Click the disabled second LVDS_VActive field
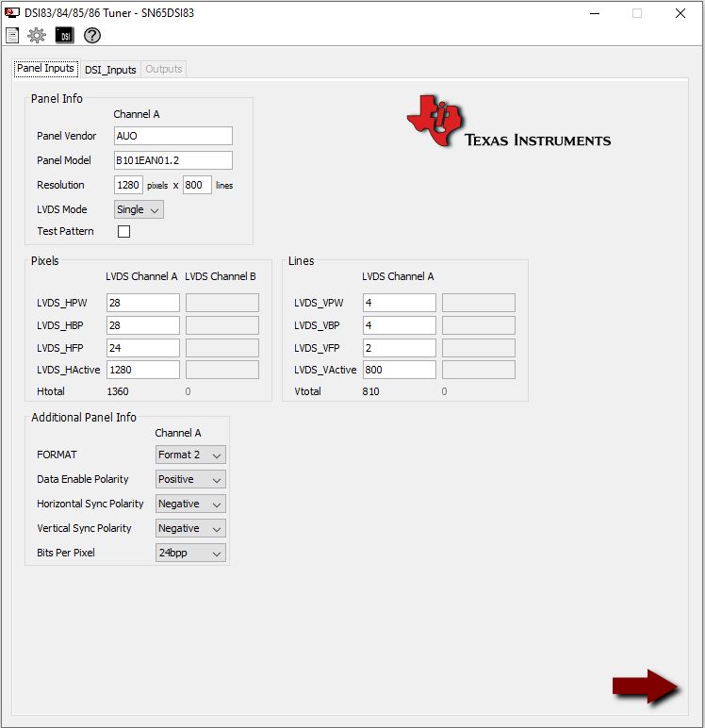 (x=479, y=370)
